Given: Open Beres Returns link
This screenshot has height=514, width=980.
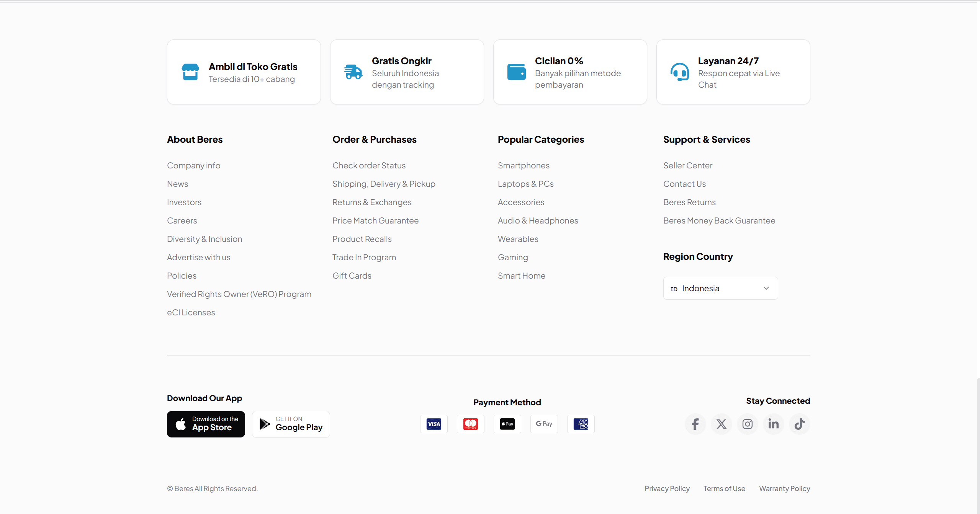Looking at the screenshot, I should click(x=690, y=202).
